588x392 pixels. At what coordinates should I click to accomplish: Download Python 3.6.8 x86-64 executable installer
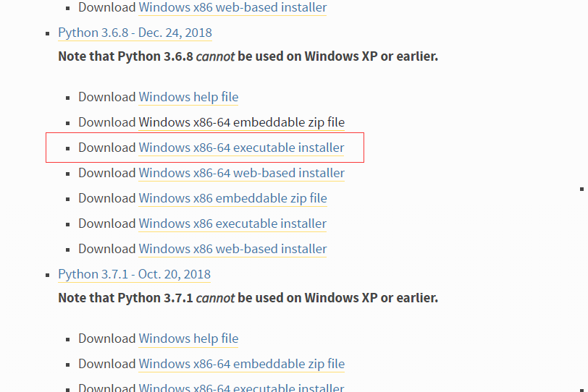point(241,148)
